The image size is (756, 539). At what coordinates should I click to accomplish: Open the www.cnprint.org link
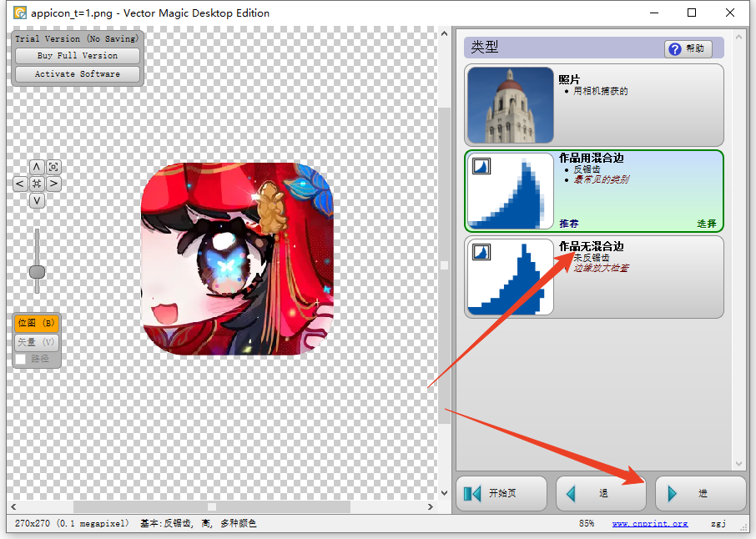coord(650,524)
